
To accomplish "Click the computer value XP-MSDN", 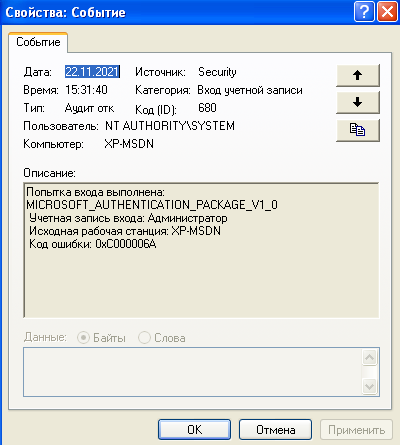I will [129, 144].
